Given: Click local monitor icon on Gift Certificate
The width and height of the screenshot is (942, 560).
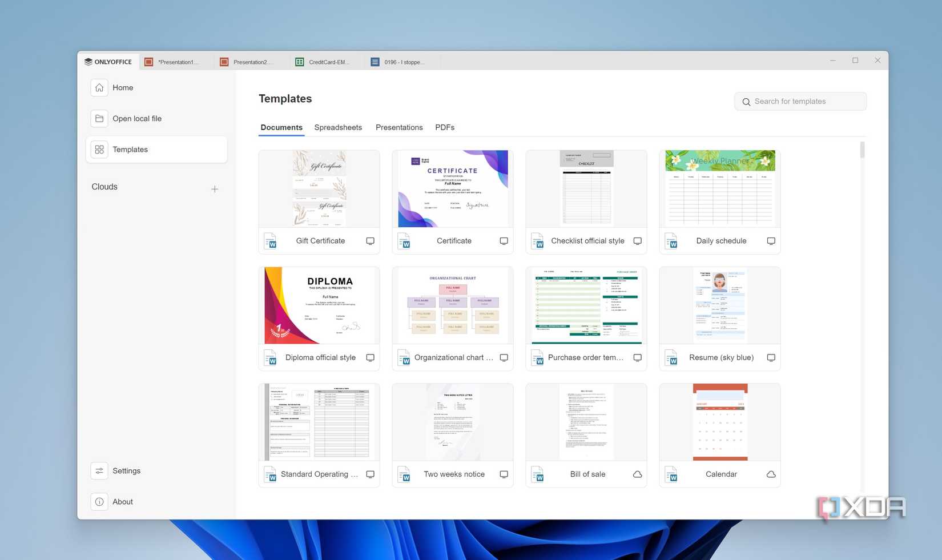Looking at the screenshot, I should point(370,241).
